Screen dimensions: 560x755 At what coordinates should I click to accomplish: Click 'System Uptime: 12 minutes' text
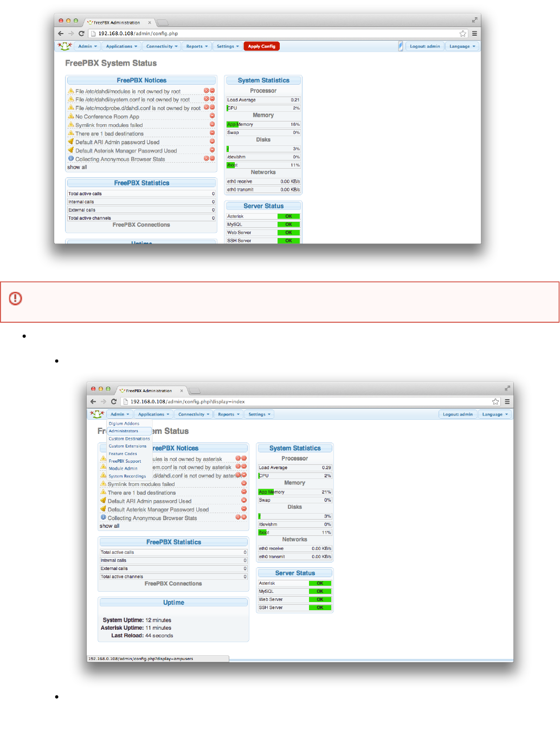point(137,620)
